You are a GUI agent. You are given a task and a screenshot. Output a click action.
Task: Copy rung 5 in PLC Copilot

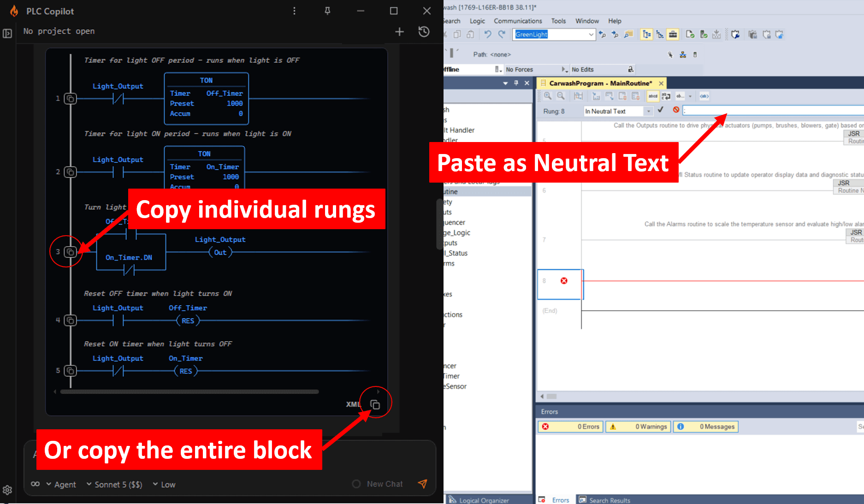pos(70,371)
